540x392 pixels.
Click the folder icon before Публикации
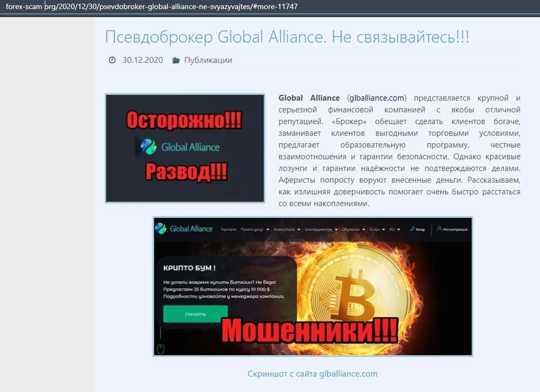pos(176,60)
